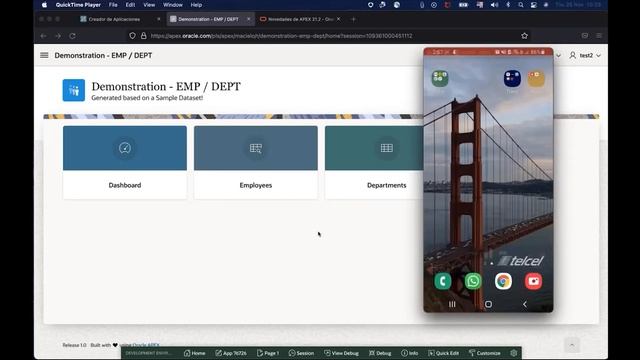Close the Creador de Aplicaciones tab
The image size is (640, 360).
click(159, 19)
